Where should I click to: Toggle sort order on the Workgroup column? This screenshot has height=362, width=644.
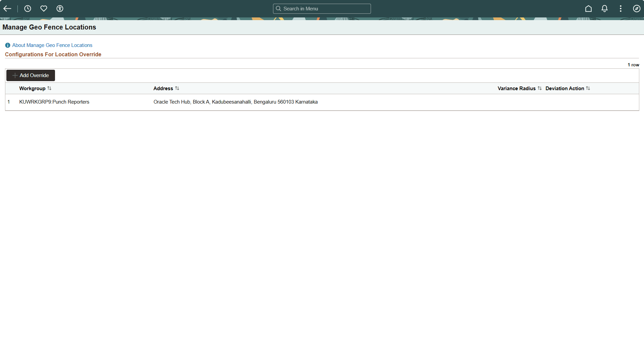49,88
